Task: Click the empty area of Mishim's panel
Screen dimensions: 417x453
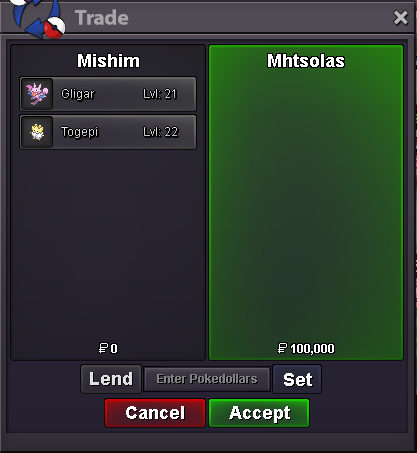Action: pos(108,247)
